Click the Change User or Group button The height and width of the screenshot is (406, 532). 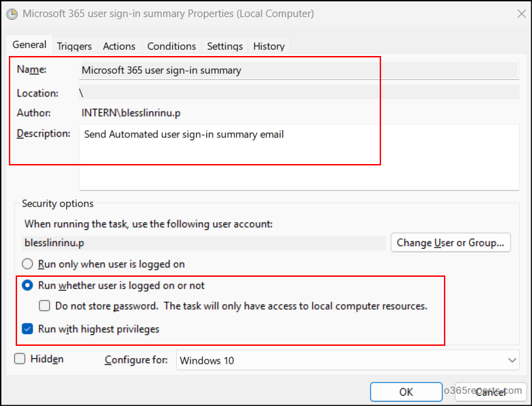coord(451,243)
